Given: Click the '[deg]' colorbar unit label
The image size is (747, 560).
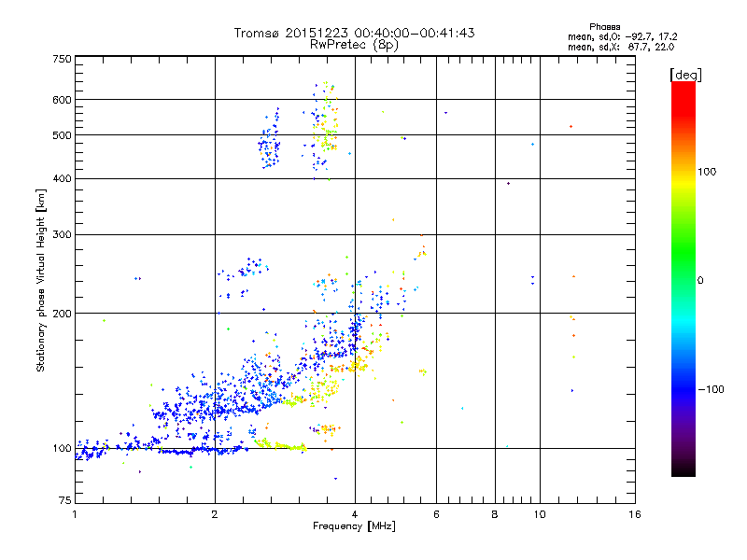Looking at the screenshot, I should pos(685,75).
